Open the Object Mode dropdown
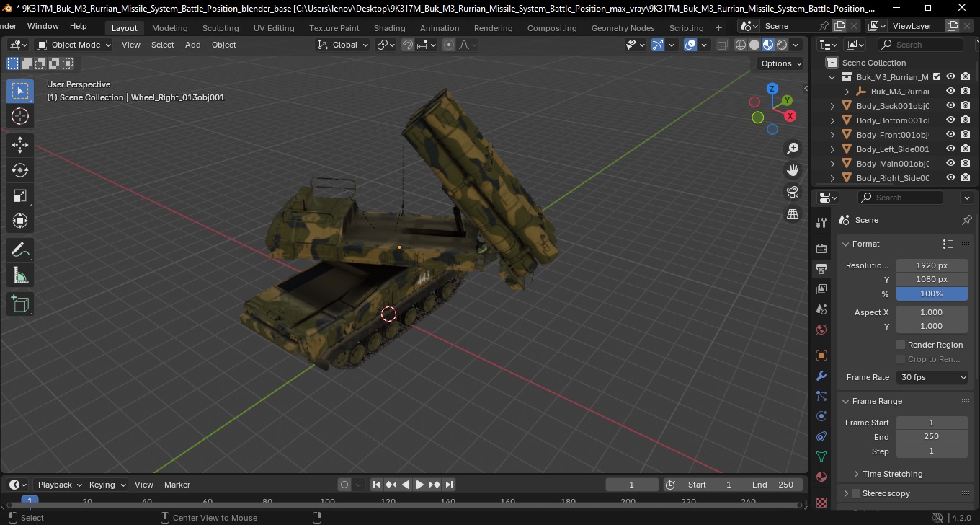The image size is (980, 525). pos(74,45)
